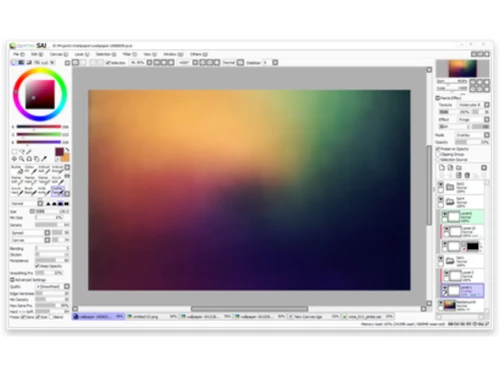This screenshot has width=500, height=375.
Task: Hide the green highlighted layer
Action: pyautogui.click(x=445, y=214)
